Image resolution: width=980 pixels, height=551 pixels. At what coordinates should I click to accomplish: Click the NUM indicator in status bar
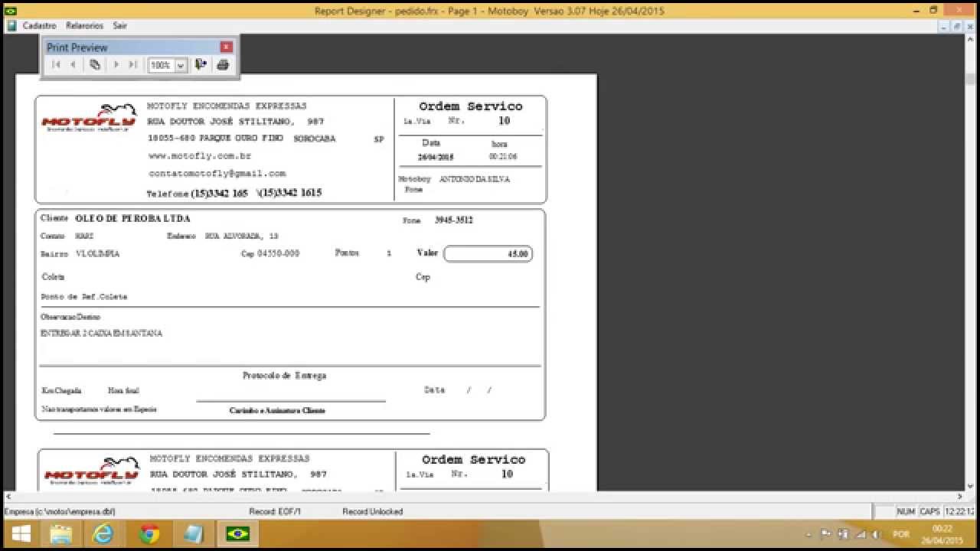pyautogui.click(x=906, y=511)
